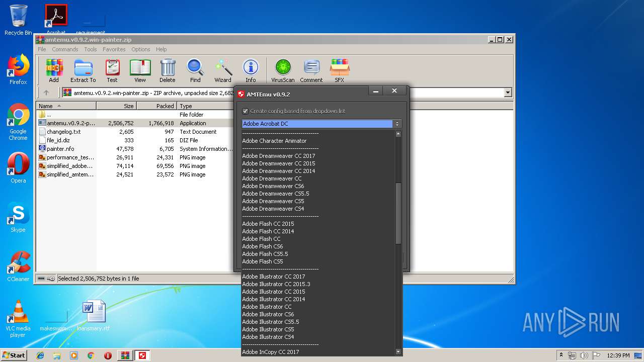Open Firefox desktop shortcut

click(x=18, y=69)
